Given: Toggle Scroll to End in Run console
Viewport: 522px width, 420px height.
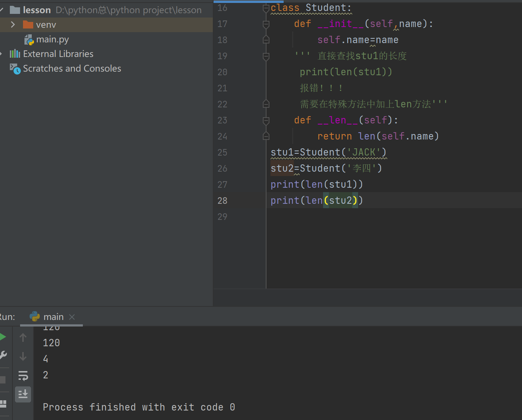Looking at the screenshot, I should click(x=23, y=394).
